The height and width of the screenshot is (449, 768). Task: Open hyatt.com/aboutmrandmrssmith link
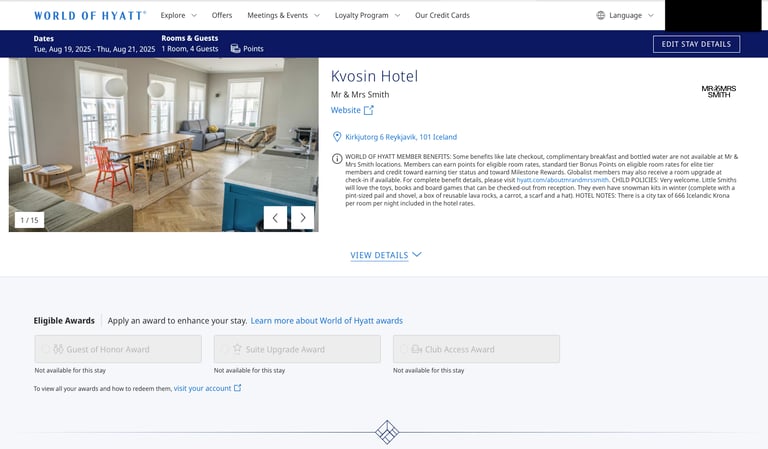(x=562, y=180)
